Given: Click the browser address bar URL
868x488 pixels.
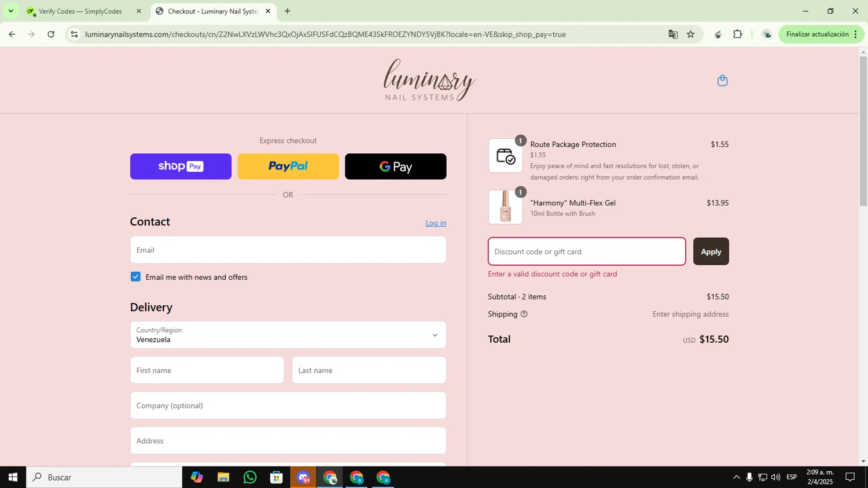Looking at the screenshot, I should point(325,34).
